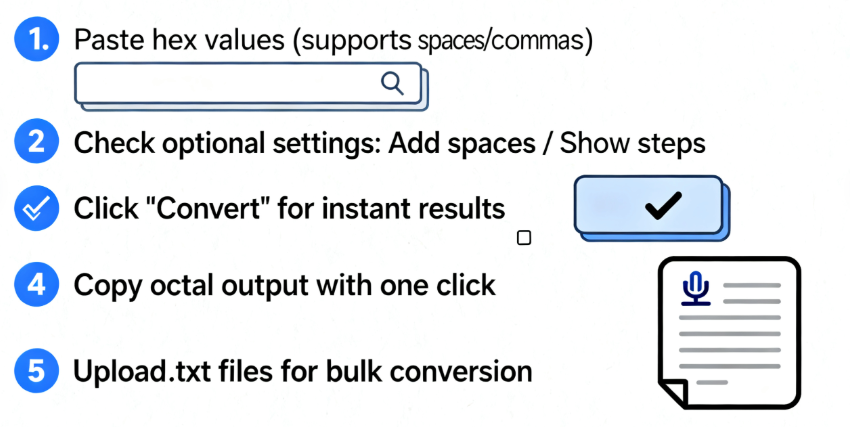Click the step 2 number badge
The height and width of the screenshot is (427, 850).
[35, 142]
